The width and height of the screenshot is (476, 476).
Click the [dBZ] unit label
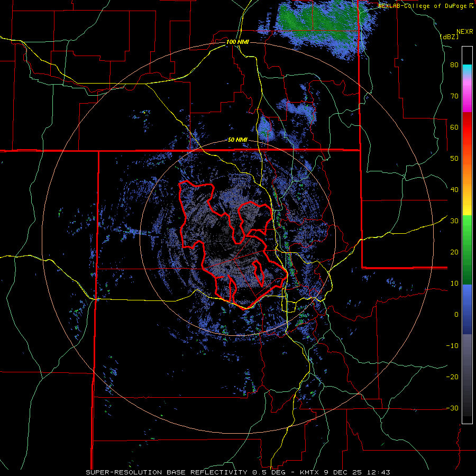tap(449, 36)
